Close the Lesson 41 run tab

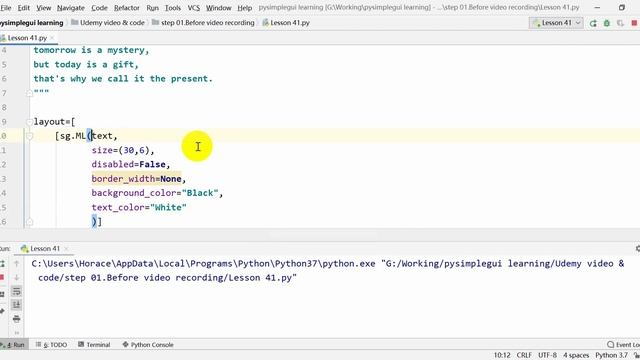click(x=66, y=249)
